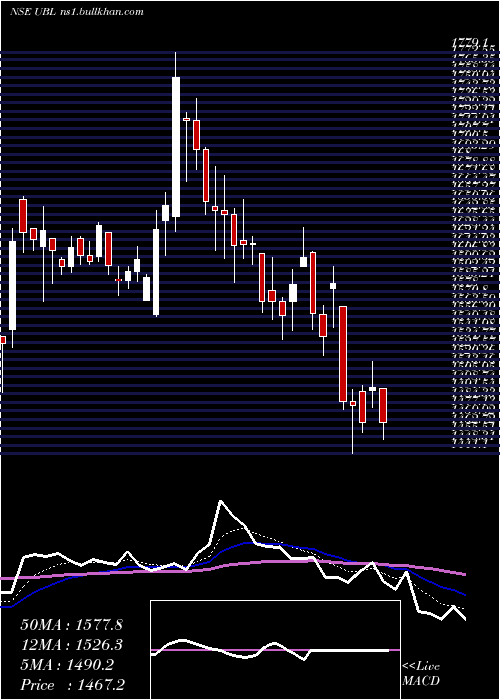This screenshot has width=500, height=700.
Task: Click the 50MA : 1577.8 value
Action: 72,625
